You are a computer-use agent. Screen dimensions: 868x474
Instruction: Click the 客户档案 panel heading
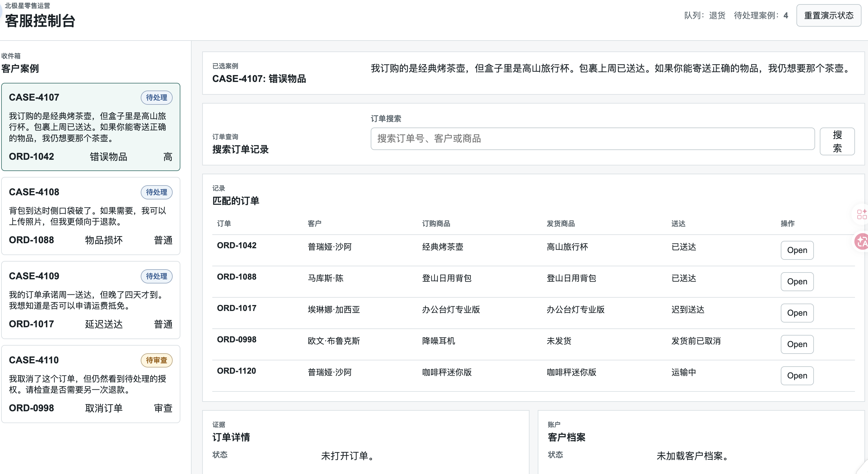[x=566, y=437]
